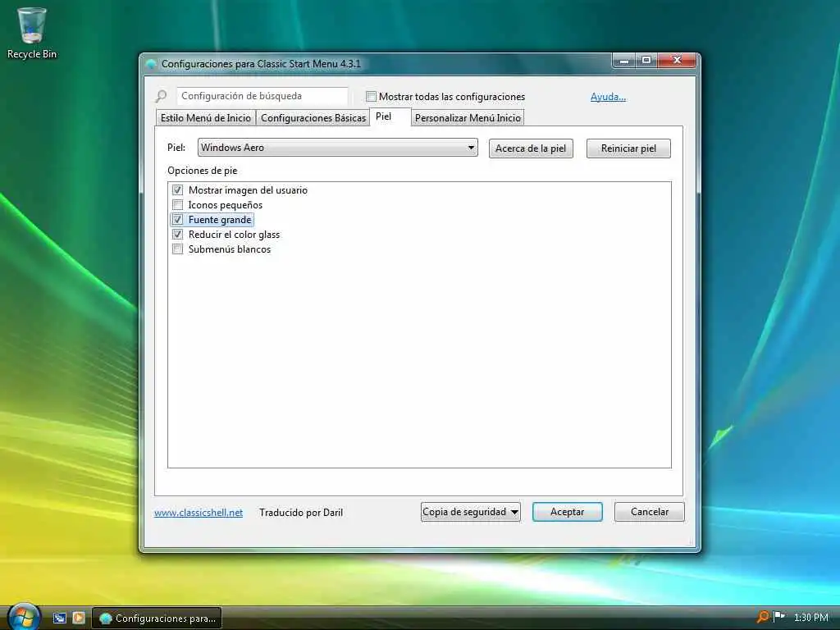Disable Reducir el color glass

point(178,234)
